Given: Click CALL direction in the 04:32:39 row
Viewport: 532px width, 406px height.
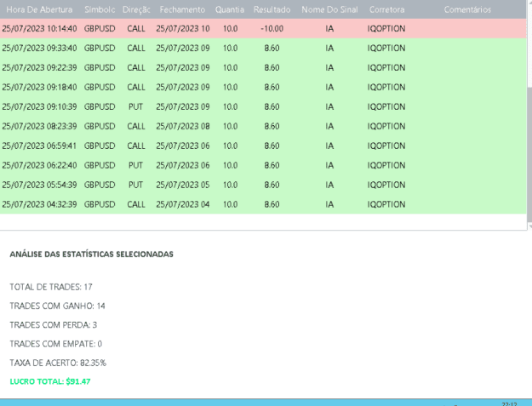Looking at the screenshot, I should click(x=136, y=204).
